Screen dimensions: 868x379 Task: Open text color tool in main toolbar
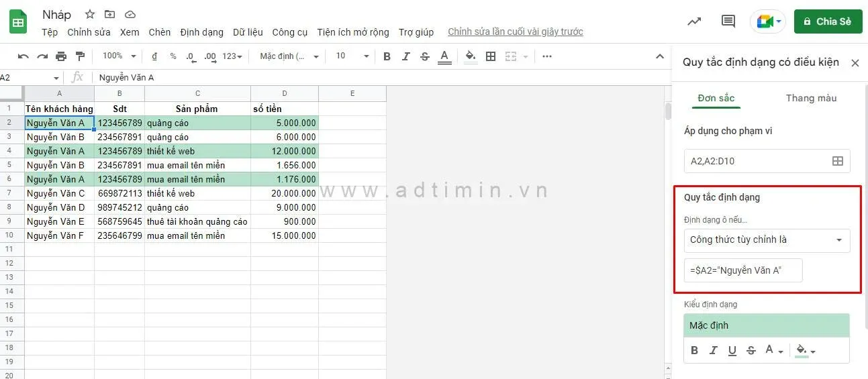pyautogui.click(x=444, y=56)
